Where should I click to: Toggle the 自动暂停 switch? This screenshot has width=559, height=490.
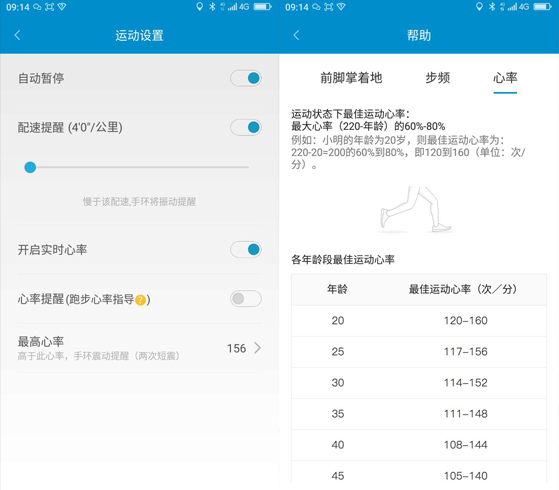[246, 78]
